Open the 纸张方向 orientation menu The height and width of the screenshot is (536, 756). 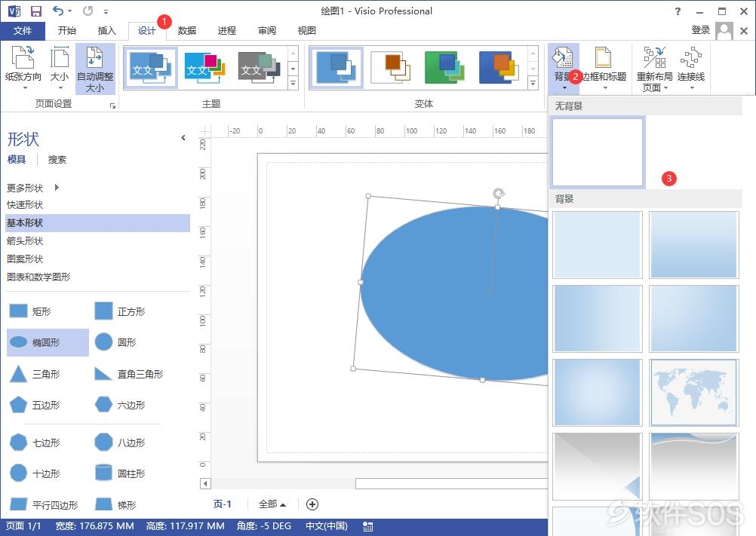click(23, 68)
